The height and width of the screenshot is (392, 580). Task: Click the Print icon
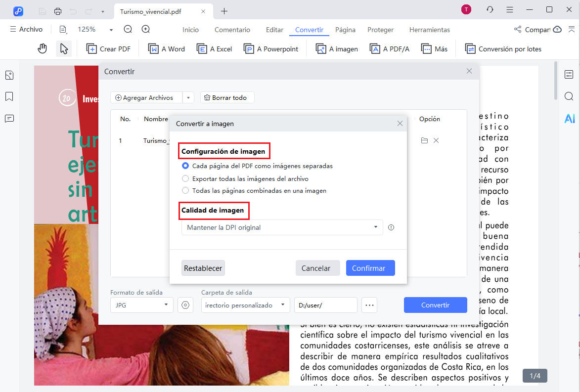pos(58,10)
